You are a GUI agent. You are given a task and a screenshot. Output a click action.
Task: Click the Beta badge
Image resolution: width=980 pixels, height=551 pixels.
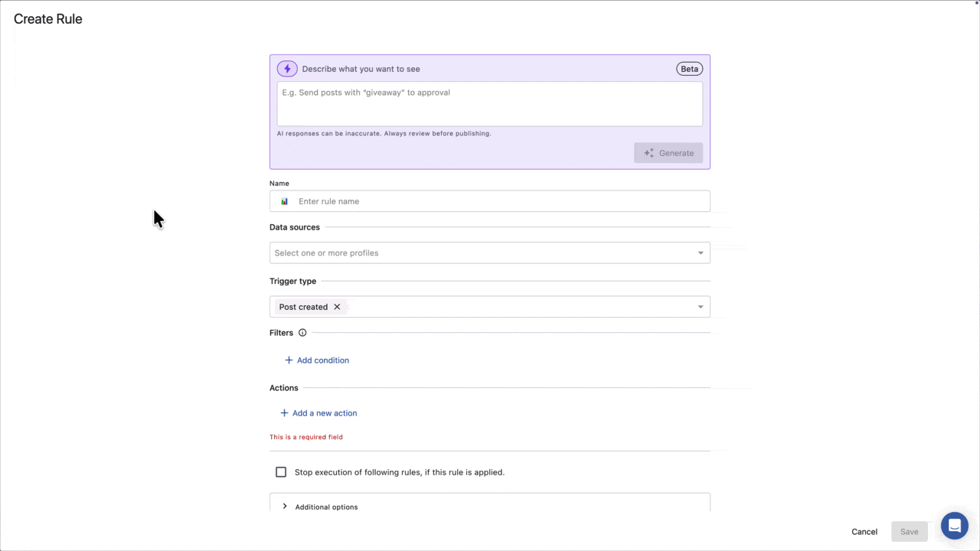point(689,69)
